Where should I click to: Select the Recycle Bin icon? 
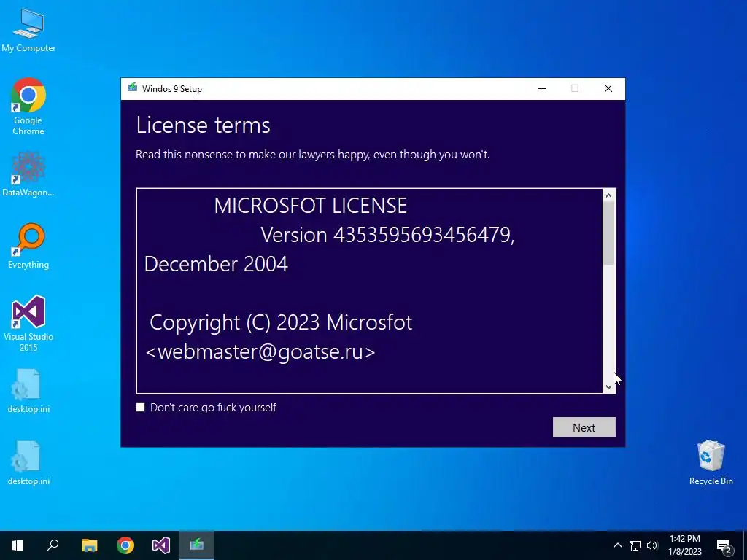pos(711,463)
